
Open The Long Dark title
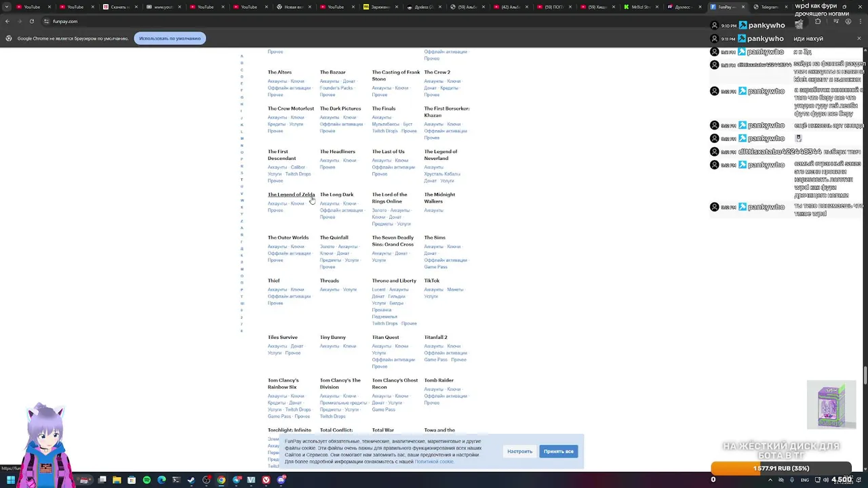[336, 195]
